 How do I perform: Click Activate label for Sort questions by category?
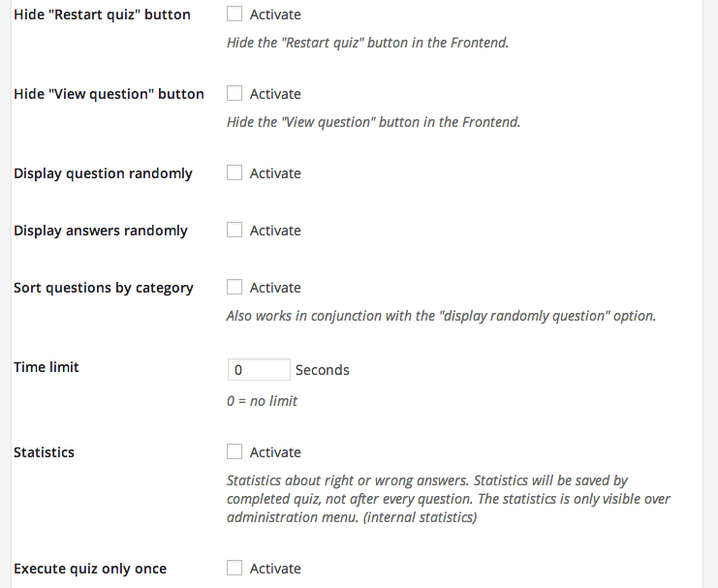(275, 288)
